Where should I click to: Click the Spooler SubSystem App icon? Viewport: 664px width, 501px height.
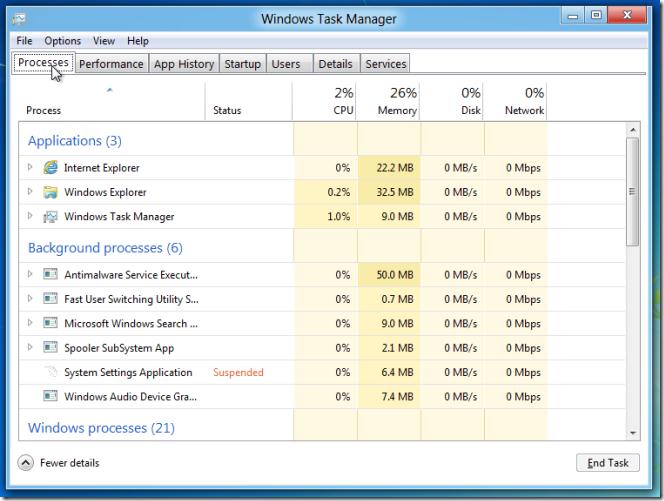tap(50, 348)
